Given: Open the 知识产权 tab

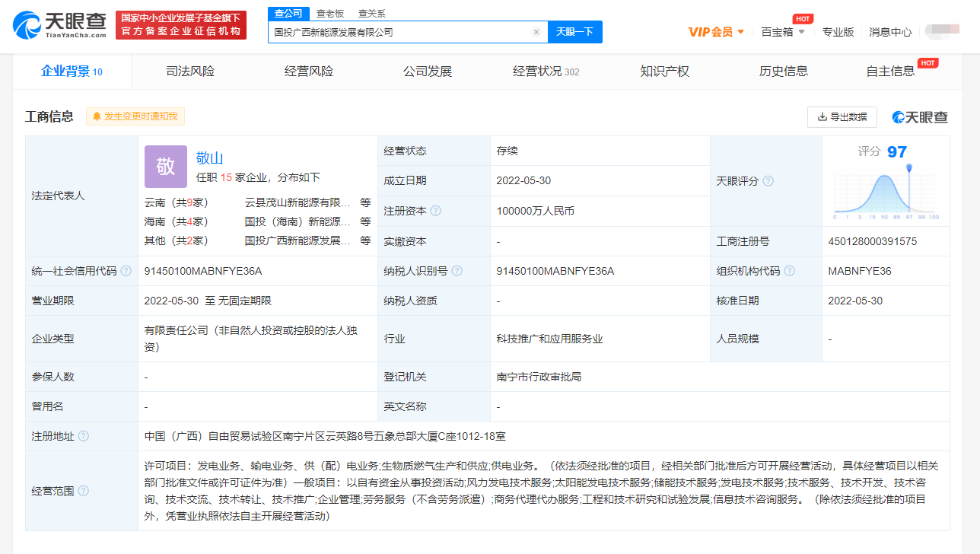Looking at the screenshot, I should [664, 72].
